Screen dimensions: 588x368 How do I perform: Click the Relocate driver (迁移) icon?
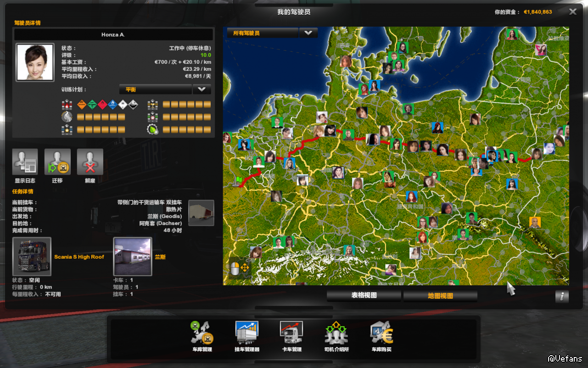click(x=57, y=162)
